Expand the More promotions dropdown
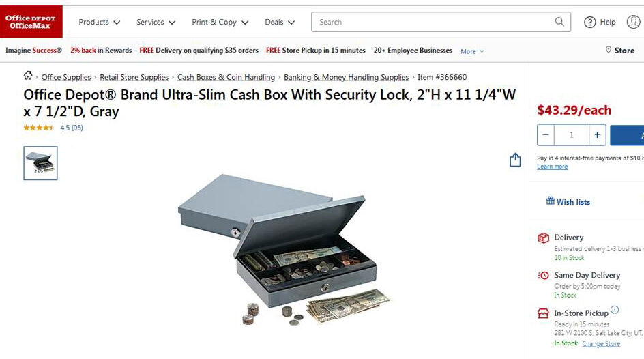 472,51
